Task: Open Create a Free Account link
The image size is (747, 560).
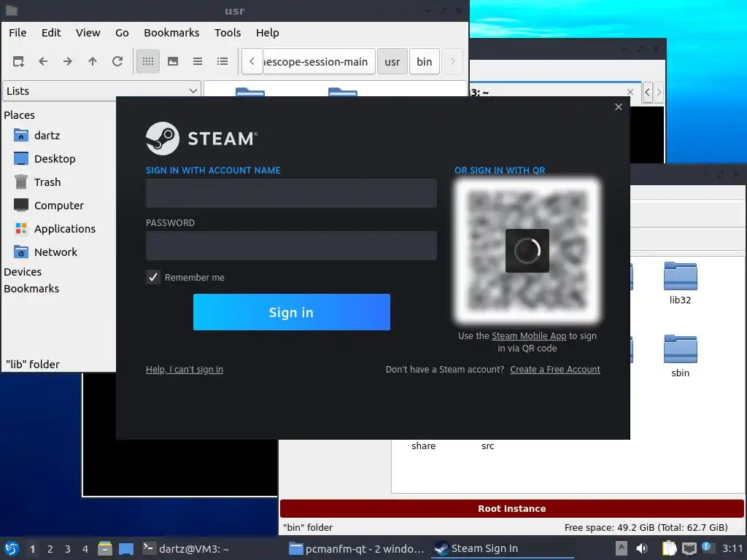Action: pyautogui.click(x=555, y=369)
